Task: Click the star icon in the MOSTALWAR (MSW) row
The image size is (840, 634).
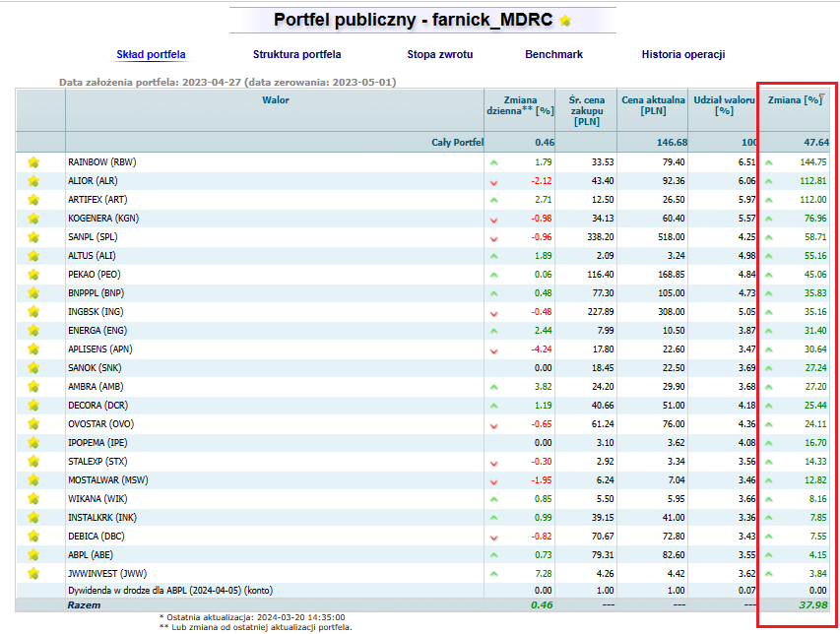Action: [x=33, y=480]
